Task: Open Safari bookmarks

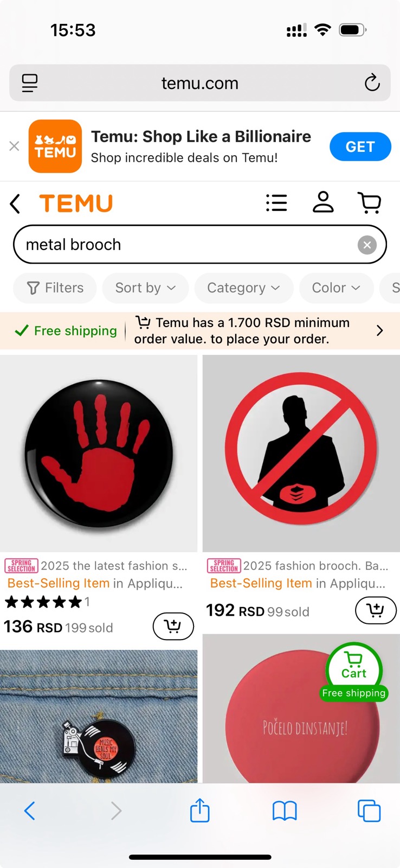Action: [285, 811]
